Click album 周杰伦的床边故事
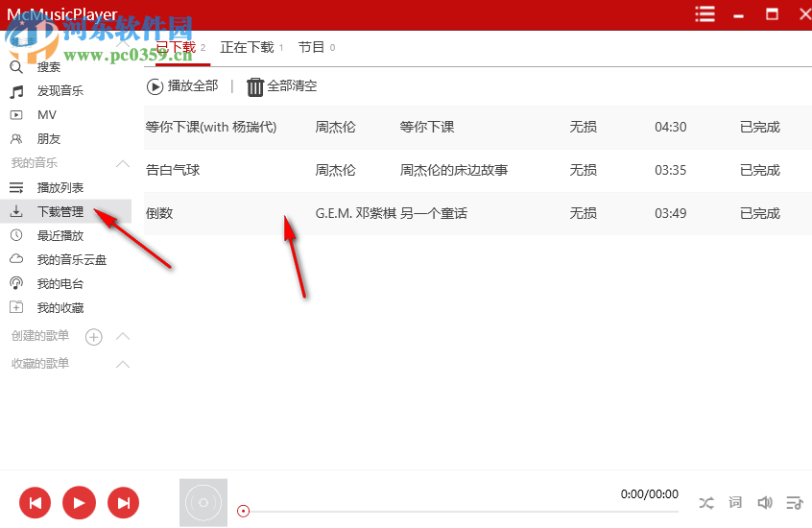Screen dimensions: 812x528 [454, 170]
